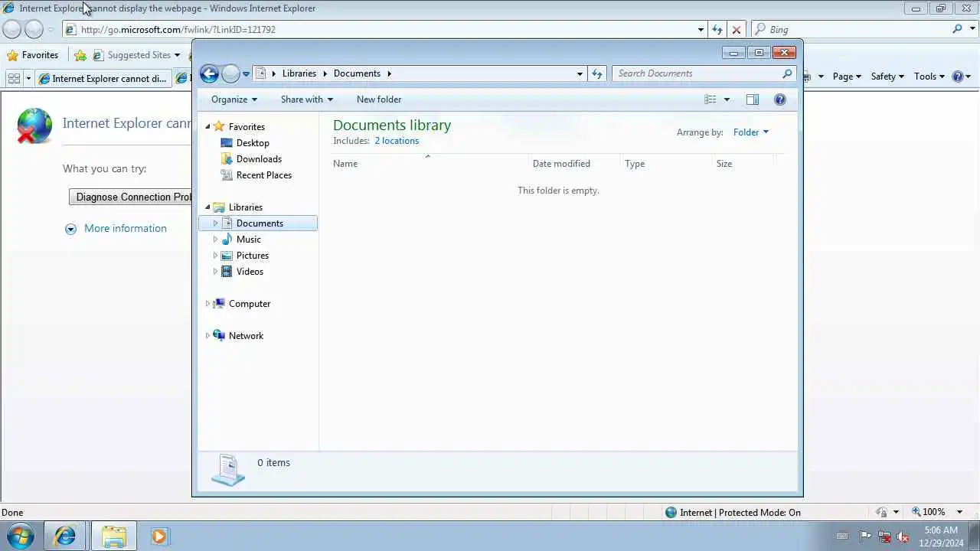Expand the Computer node
The height and width of the screenshot is (551, 980).
click(207, 304)
